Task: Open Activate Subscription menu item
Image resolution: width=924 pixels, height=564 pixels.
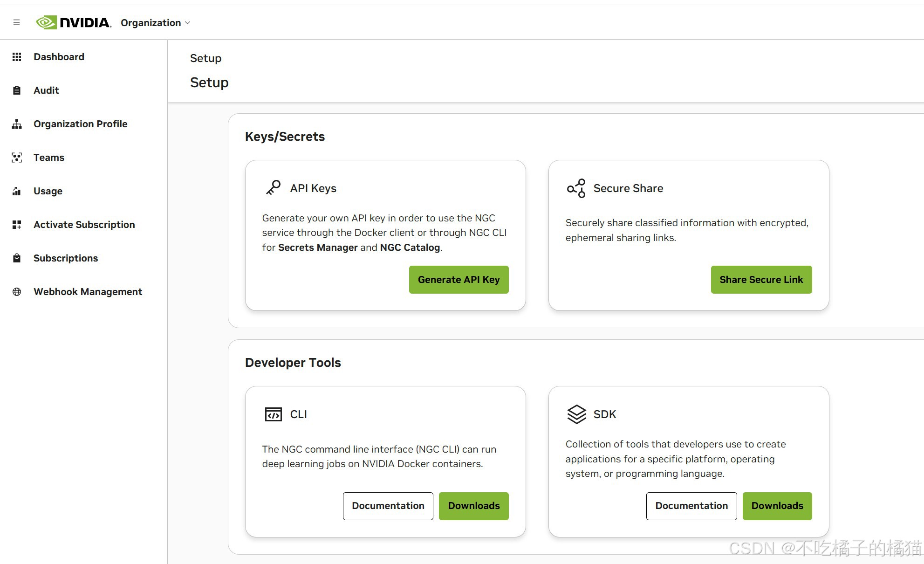Action: 84,225
